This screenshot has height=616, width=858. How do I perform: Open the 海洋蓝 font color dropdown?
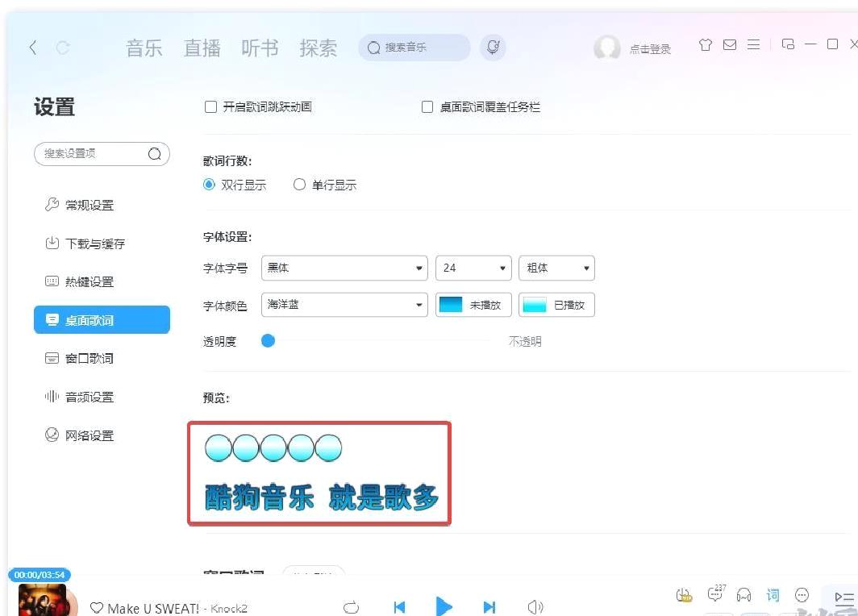pyautogui.click(x=345, y=305)
